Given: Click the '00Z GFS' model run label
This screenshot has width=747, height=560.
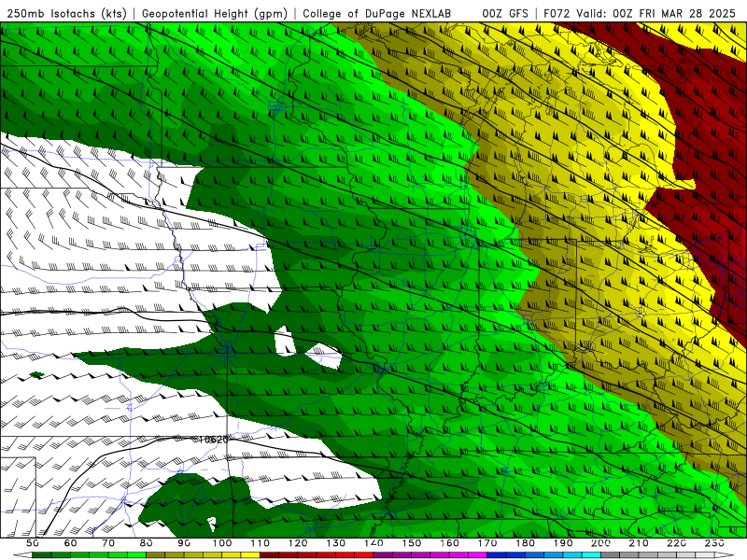Looking at the screenshot, I should pos(505,13).
